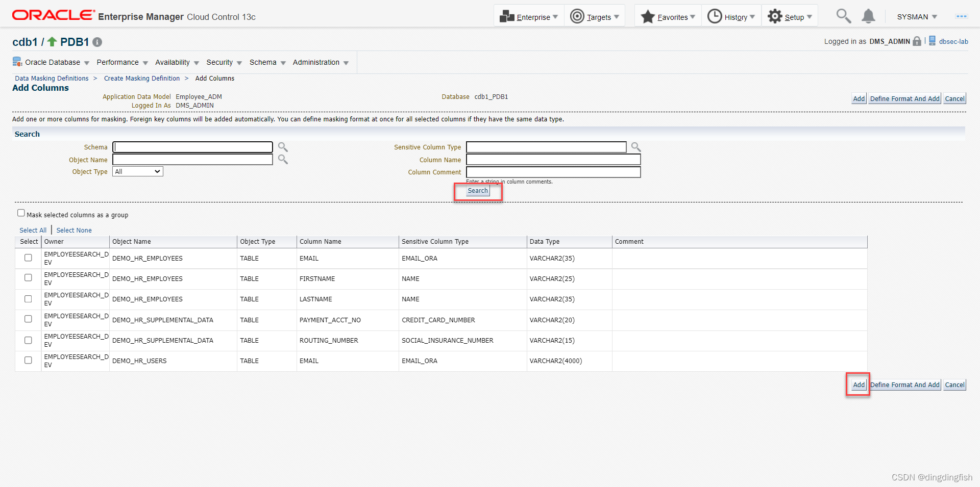Select the DEMO_HR_USERS EMAIL row checkbox
The width and height of the screenshot is (980, 487).
click(x=28, y=361)
